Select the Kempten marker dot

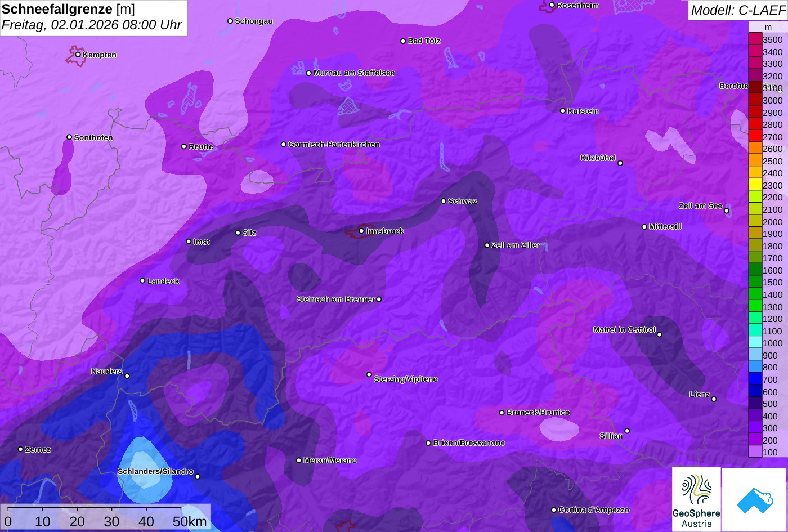coord(78,55)
